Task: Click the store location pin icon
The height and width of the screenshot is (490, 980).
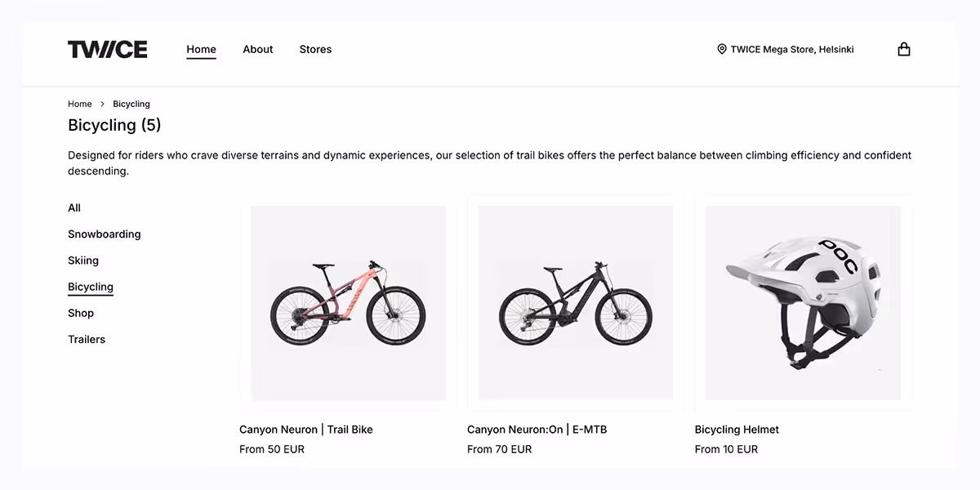Action: pos(722,50)
